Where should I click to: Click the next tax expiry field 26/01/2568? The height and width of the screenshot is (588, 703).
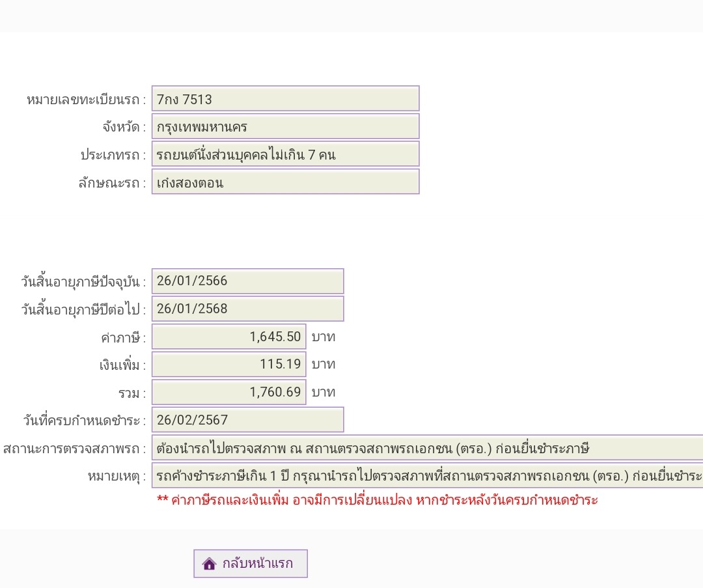click(x=248, y=309)
